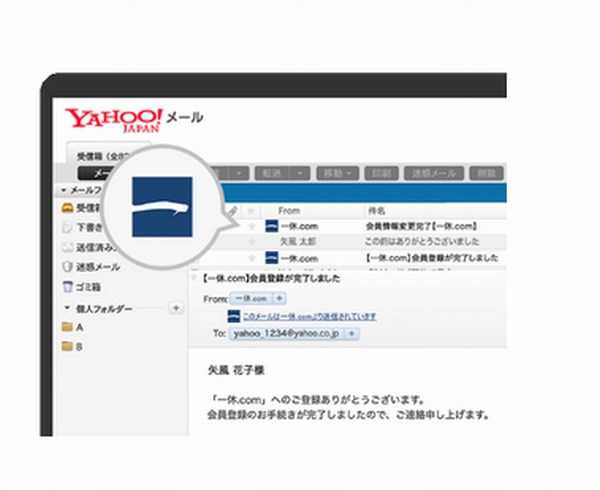Open message 会員情報変更完了【一休.com】
The width and height of the screenshot is (600, 490).
tap(421, 226)
